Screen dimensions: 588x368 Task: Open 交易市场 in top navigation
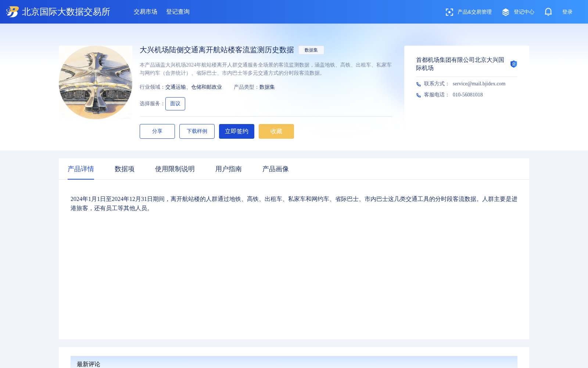[x=146, y=12]
